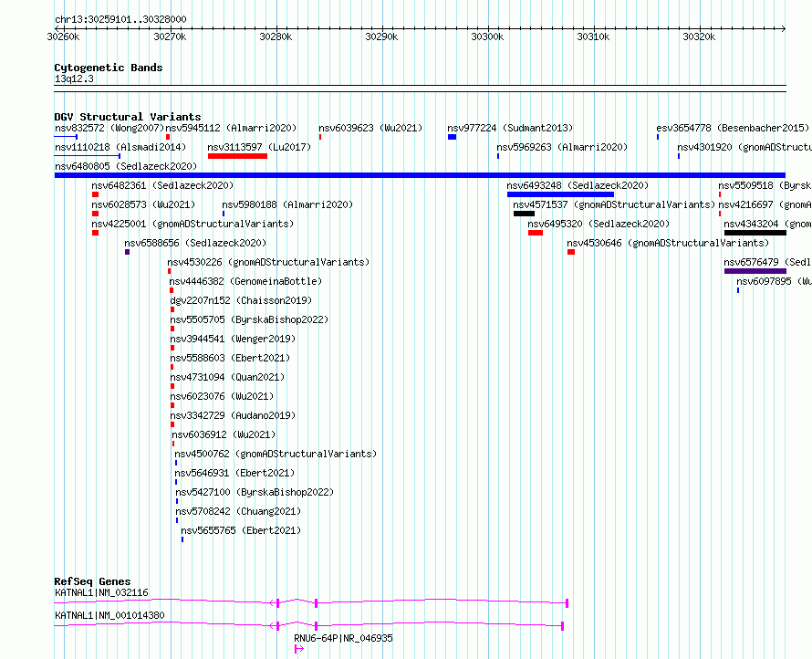Select RNU6-64P|NR_046935 gene label
The height and width of the screenshot is (659, 812).
pyautogui.click(x=343, y=638)
